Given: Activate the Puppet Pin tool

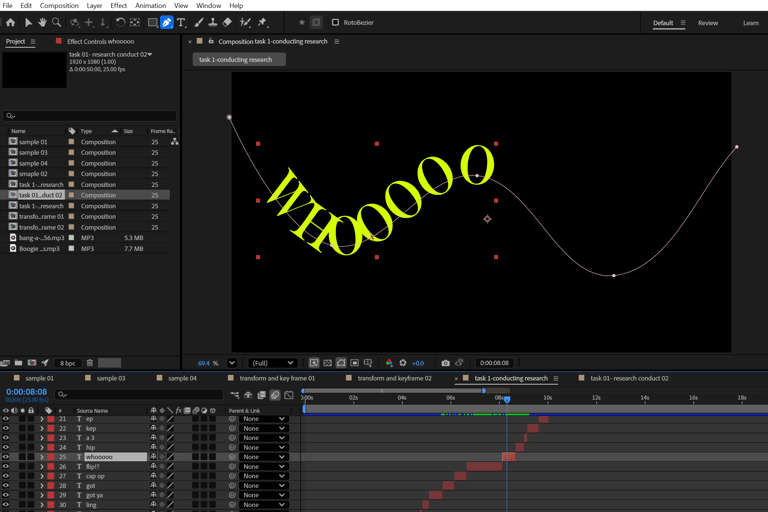Looking at the screenshot, I should coord(262,22).
